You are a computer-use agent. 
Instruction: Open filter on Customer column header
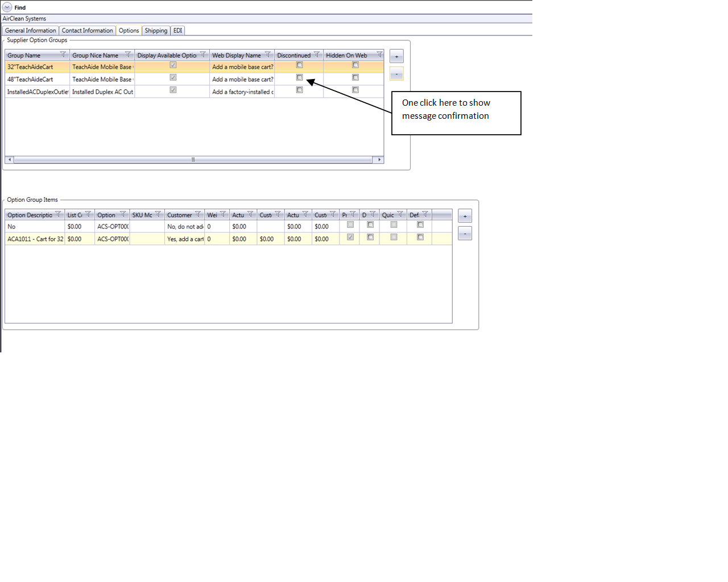pyautogui.click(x=198, y=215)
